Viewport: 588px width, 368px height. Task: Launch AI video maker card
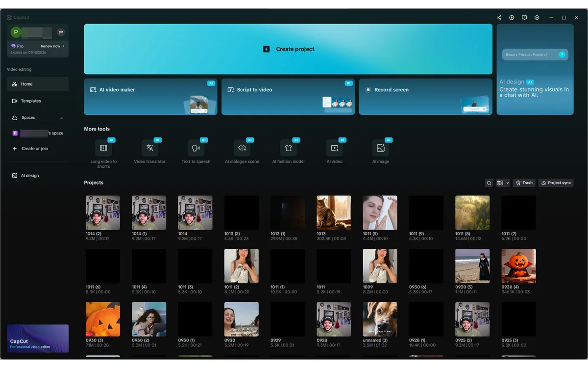[150, 97]
